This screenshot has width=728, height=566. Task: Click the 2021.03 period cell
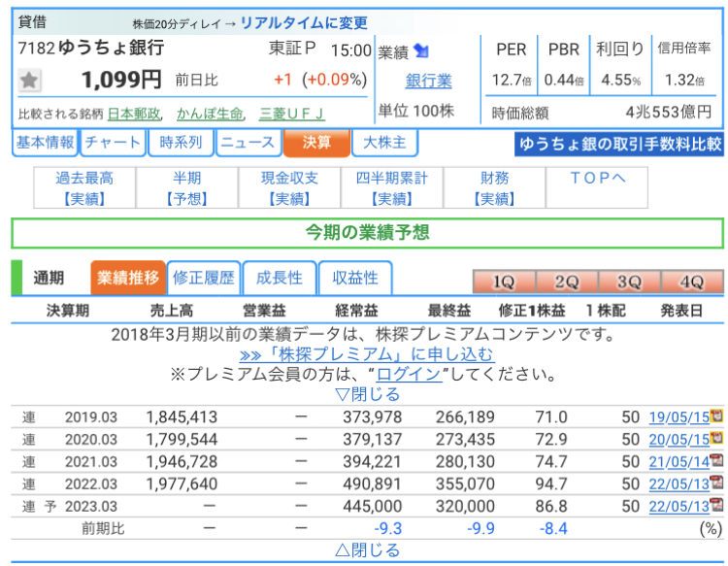pos(91,462)
